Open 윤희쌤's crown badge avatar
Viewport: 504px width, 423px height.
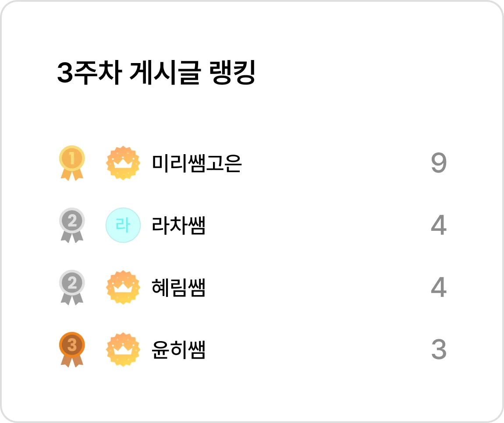[x=123, y=349]
